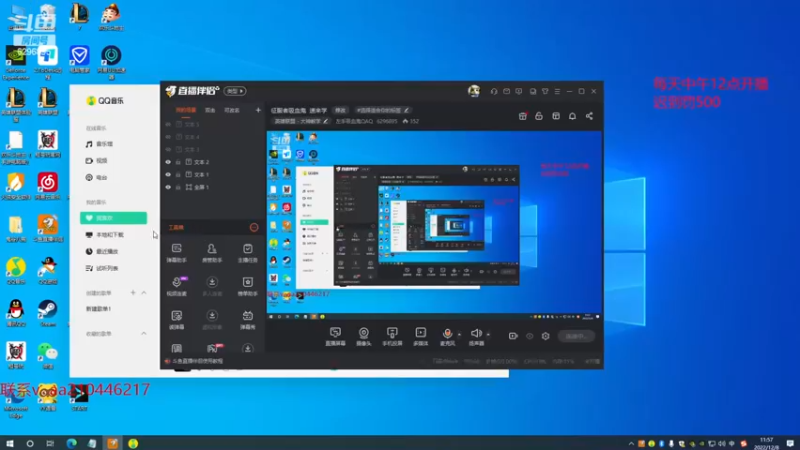Image resolution: width=800 pixels, height=450 pixels.
Task: Open the hamburger menu in 直播伴侣 title bar
Action: coord(557,91)
